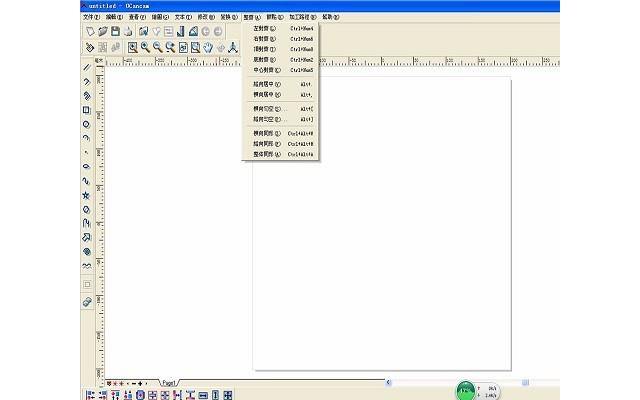The height and width of the screenshot is (400, 640).
Task: Click the eraser tool in left toolbar
Action: 87,302
